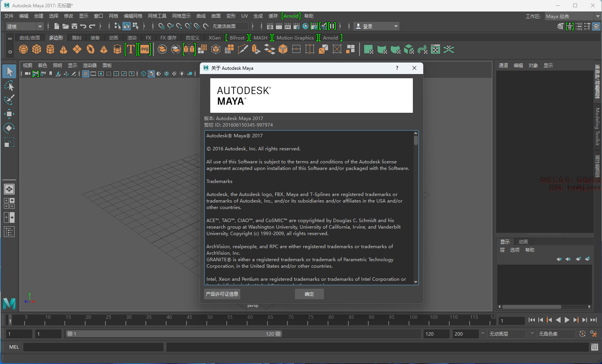Click the polygon torus shelf icon

(91, 49)
